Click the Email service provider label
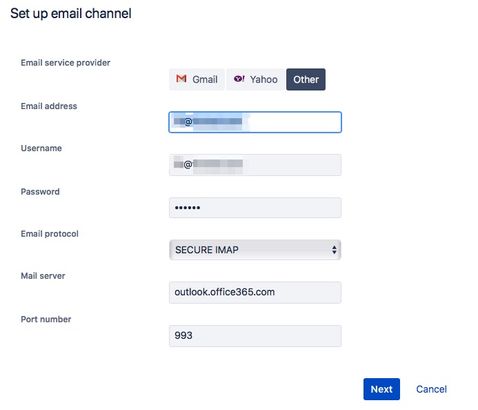 tap(65, 63)
